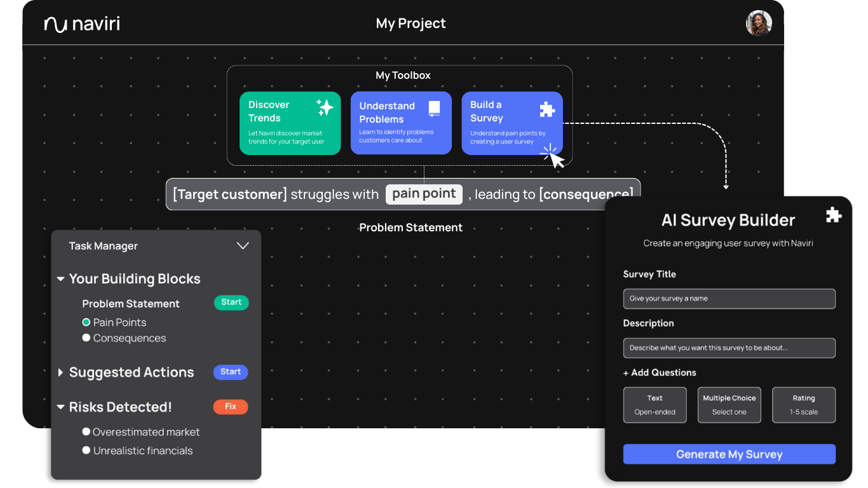868x488 pixels.
Task: Click the [consequence] placeholder text
Action: 586,194
